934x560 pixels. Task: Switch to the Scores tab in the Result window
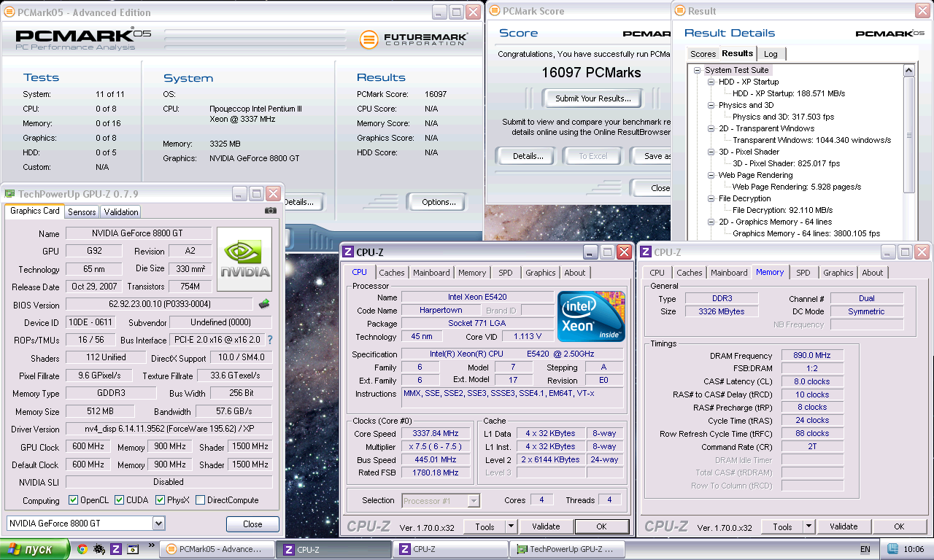pos(703,54)
